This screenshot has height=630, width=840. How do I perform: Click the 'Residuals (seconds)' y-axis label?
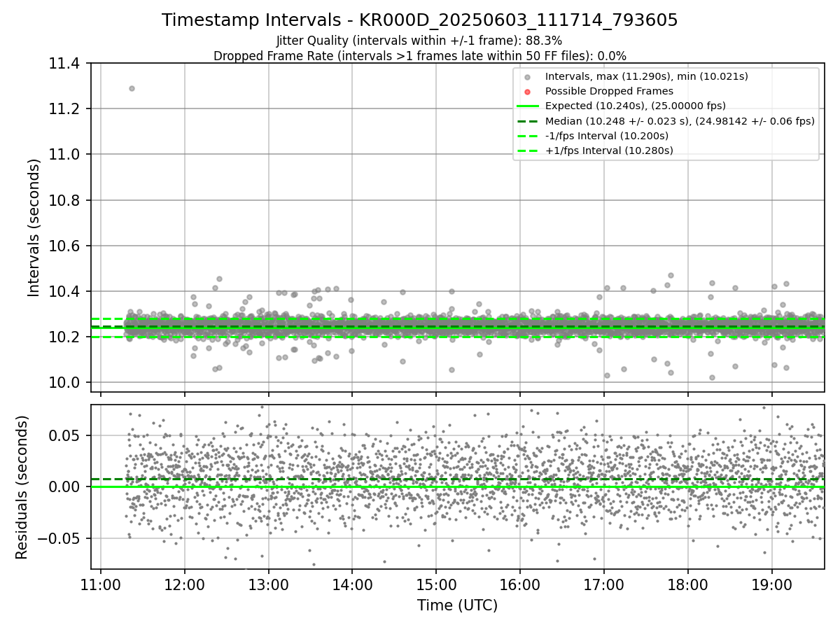(22, 487)
